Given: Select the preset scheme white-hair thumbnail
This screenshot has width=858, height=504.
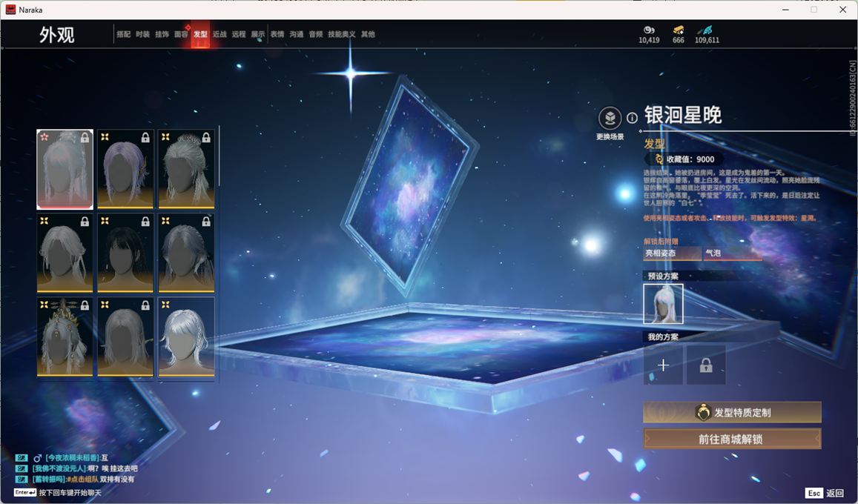Looking at the screenshot, I should [663, 304].
